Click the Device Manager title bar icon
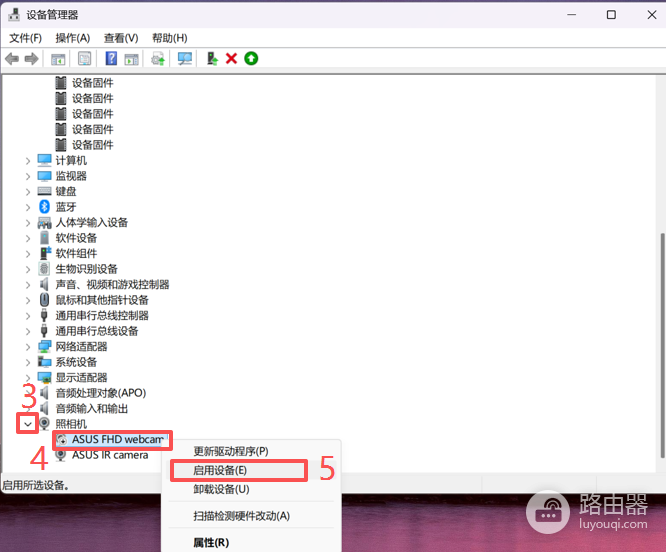The width and height of the screenshot is (666, 552). (x=14, y=14)
